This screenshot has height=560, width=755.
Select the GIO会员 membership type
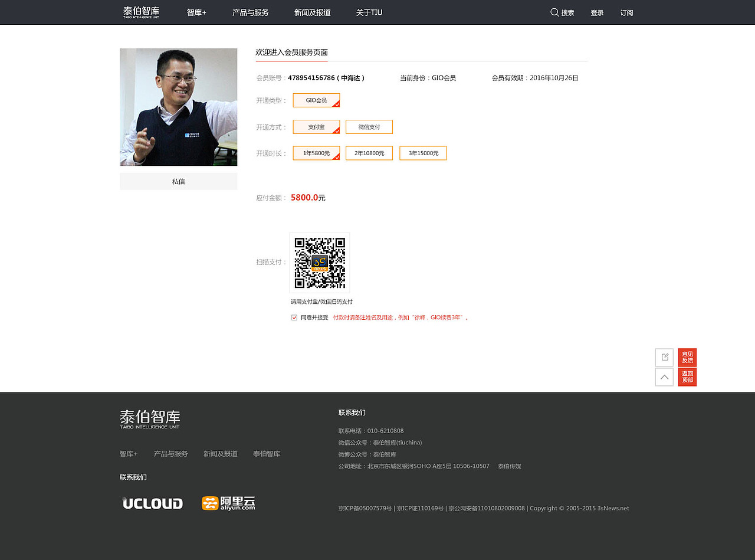coord(316,100)
